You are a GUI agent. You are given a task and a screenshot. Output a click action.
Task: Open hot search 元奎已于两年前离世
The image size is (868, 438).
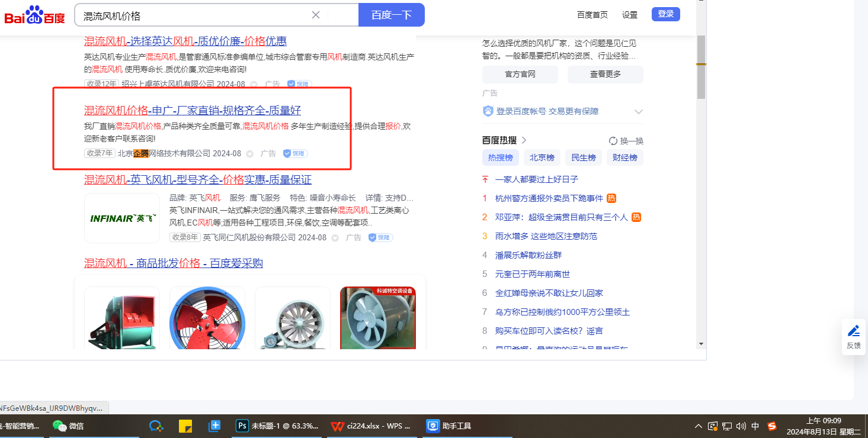533,274
